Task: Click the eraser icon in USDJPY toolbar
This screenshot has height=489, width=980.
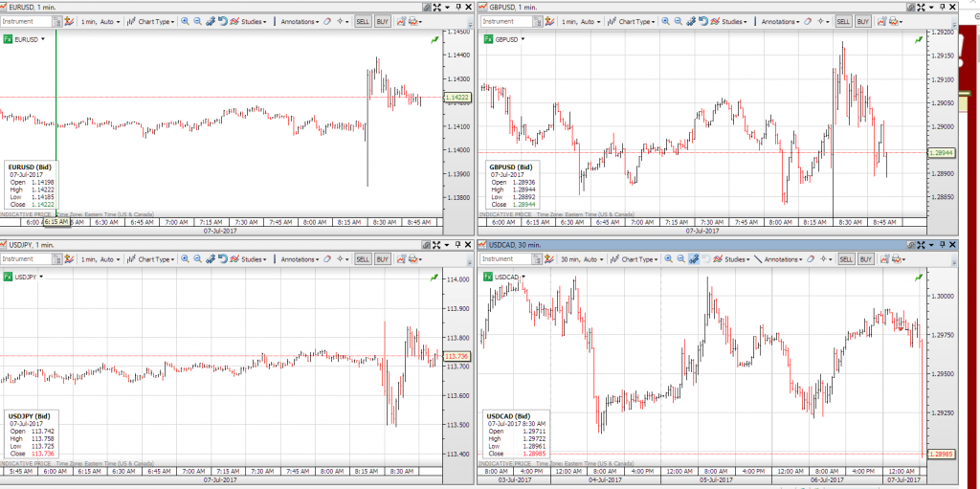Action: (328, 259)
